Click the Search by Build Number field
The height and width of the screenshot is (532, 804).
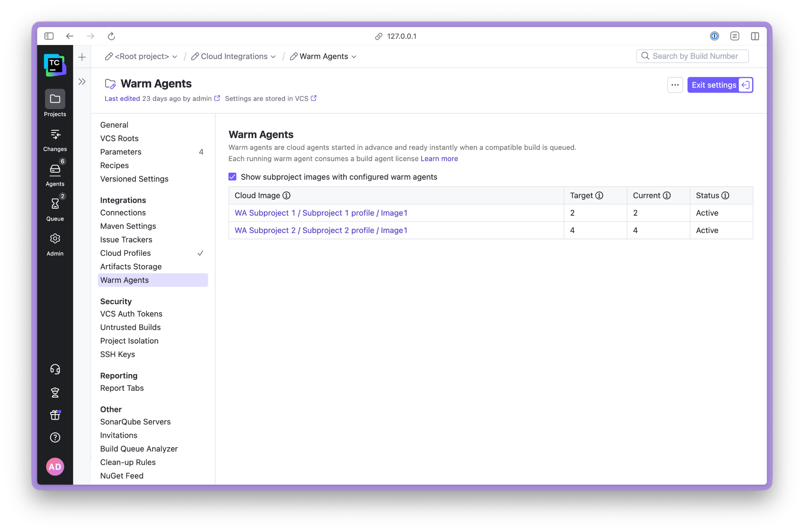[693, 56]
